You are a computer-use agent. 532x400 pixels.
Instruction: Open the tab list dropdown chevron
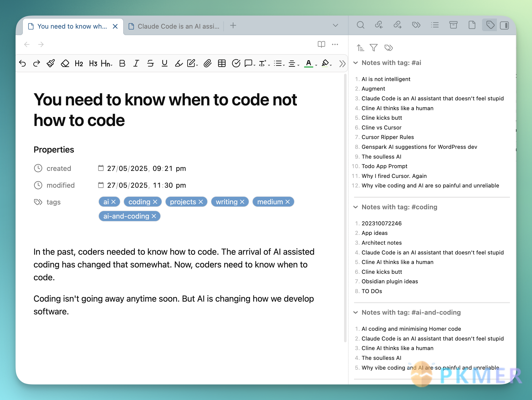click(335, 25)
